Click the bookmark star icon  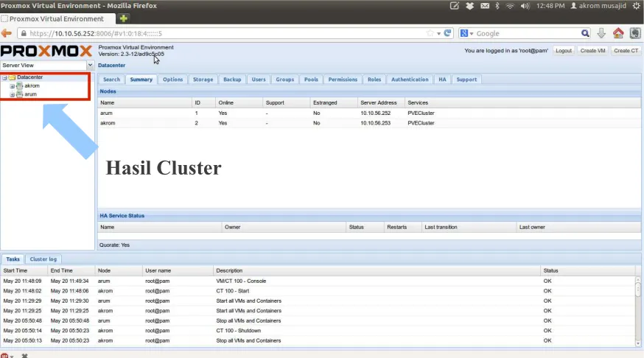tap(430, 33)
